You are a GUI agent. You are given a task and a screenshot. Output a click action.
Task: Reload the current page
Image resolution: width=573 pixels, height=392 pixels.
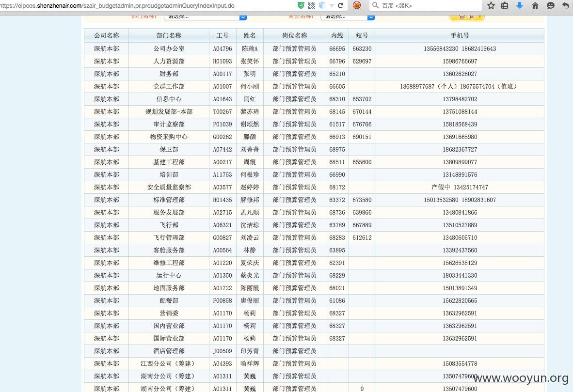pyautogui.click(x=340, y=5)
